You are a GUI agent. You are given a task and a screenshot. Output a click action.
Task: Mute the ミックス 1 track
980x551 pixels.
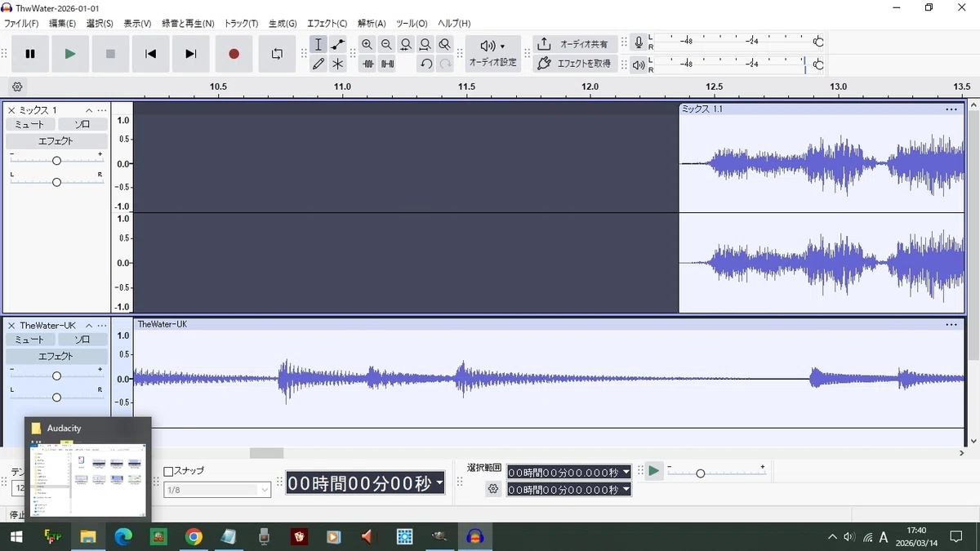pos(30,124)
